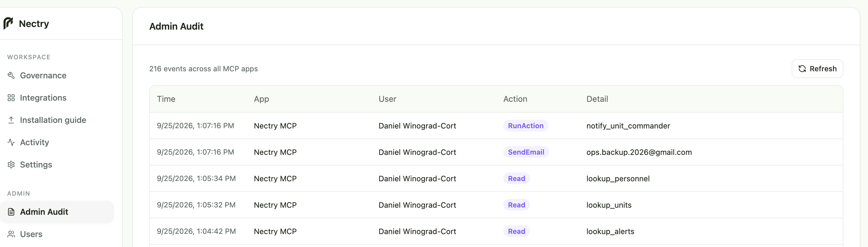Click the 1:05:32 PM timestamp

coord(196,205)
